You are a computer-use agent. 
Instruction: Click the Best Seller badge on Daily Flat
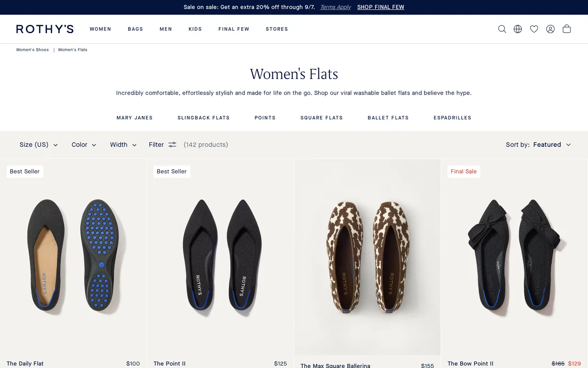click(x=25, y=172)
